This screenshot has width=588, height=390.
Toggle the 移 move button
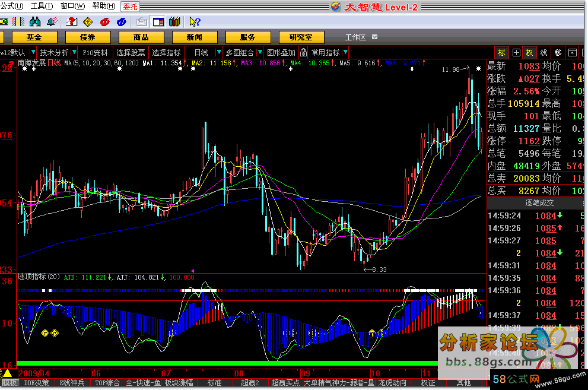coord(558,52)
